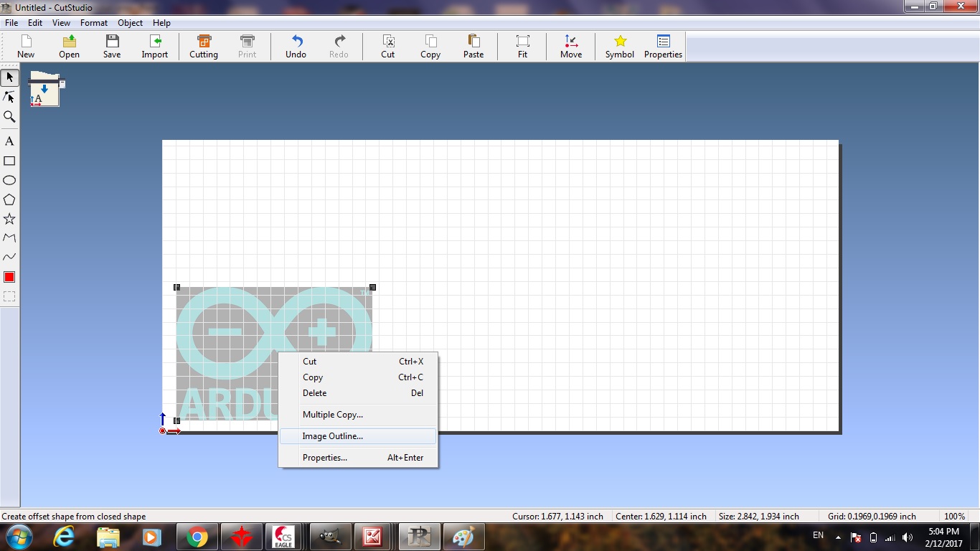Click the dashed rectangle tool icon
This screenshot has width=980, height=551.
(x=9, y=296)
